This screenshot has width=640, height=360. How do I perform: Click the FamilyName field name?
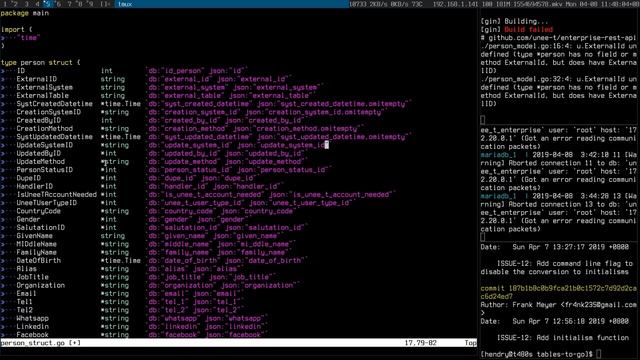pyautogui.click(x=36, y=252)
